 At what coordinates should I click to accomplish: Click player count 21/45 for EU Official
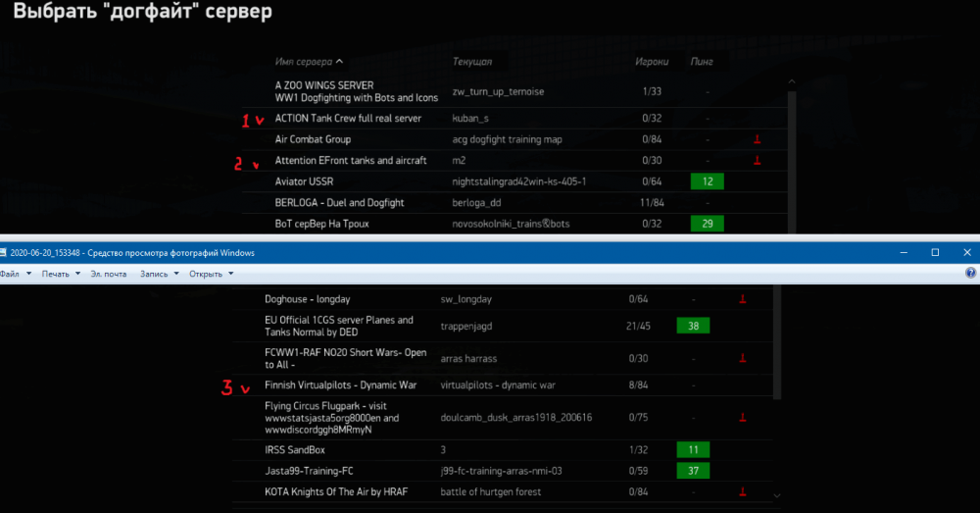638,326
